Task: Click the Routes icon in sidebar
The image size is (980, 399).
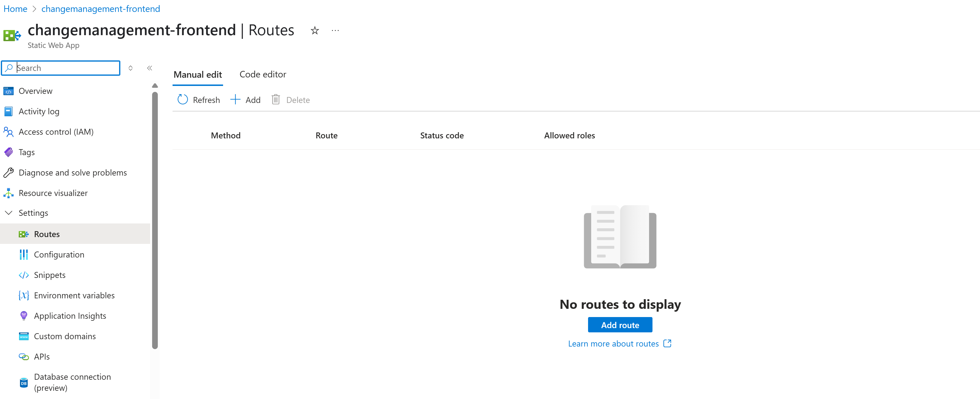Action: point(24,234)
